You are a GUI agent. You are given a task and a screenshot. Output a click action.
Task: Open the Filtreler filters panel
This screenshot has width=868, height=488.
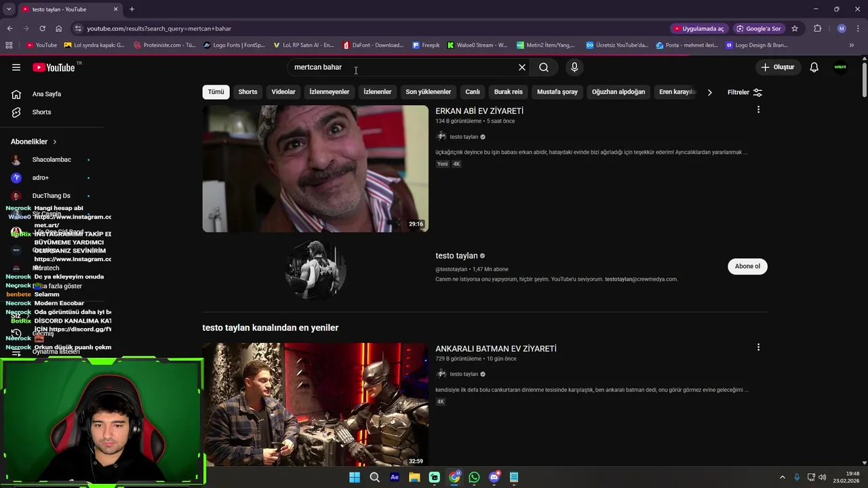[745, 92]
